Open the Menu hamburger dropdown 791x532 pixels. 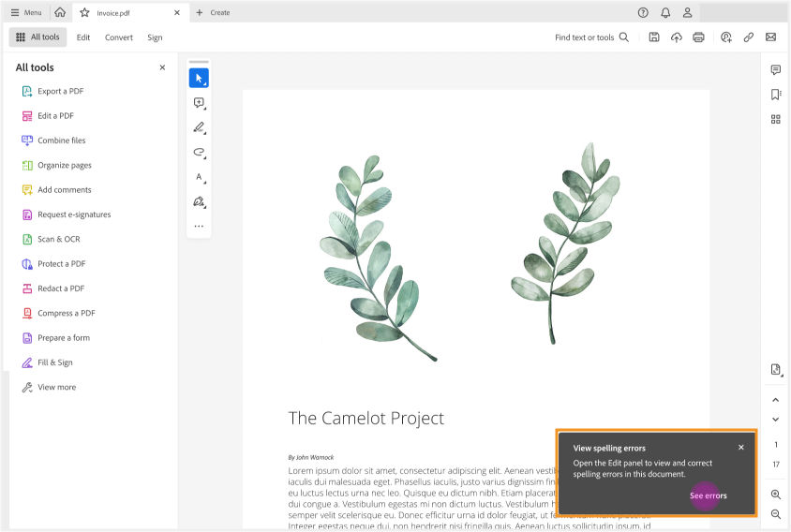(25, 13)
